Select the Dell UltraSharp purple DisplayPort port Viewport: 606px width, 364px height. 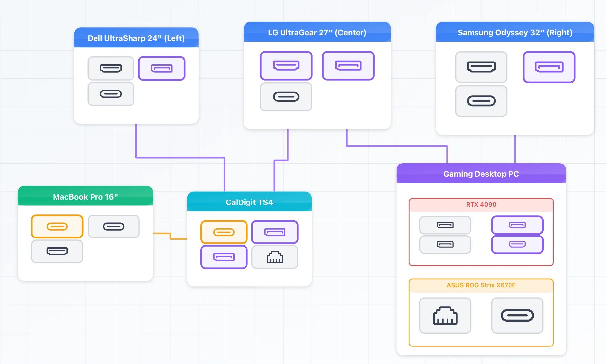pyautogui.click(x=162, y=68)
